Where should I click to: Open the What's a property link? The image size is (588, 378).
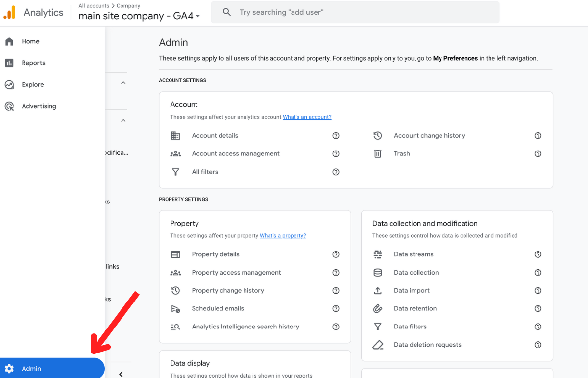(283, 235)
